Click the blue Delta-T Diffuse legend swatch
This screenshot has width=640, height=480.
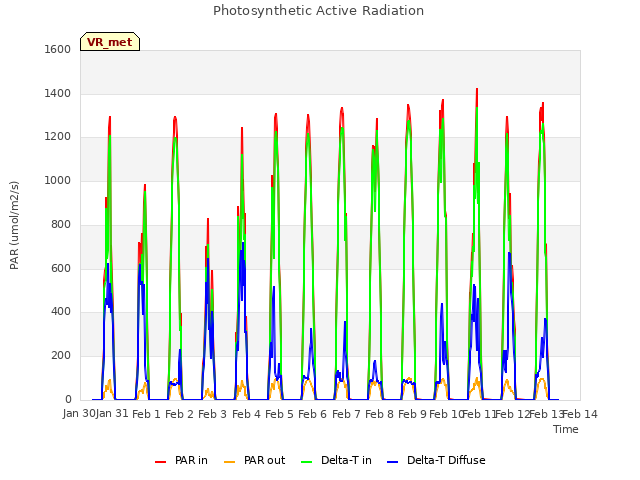tap(392, 462)
